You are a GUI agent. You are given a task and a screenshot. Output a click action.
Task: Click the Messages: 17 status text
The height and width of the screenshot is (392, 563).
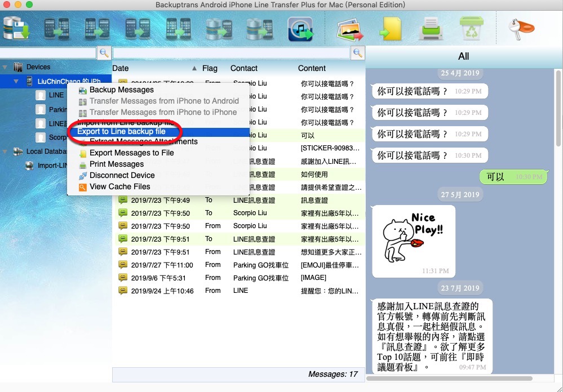pyautogui.click(x=333, y=374)
